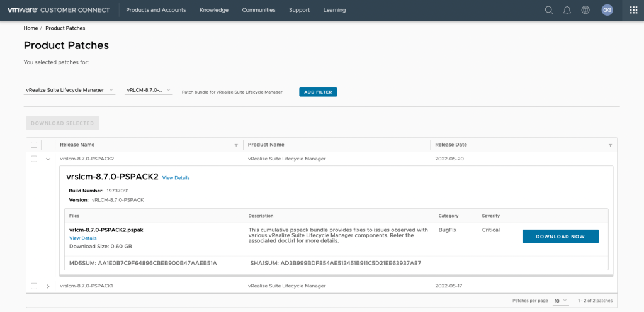Filter the Release Name column
The image size is (644, 312).
236,145
